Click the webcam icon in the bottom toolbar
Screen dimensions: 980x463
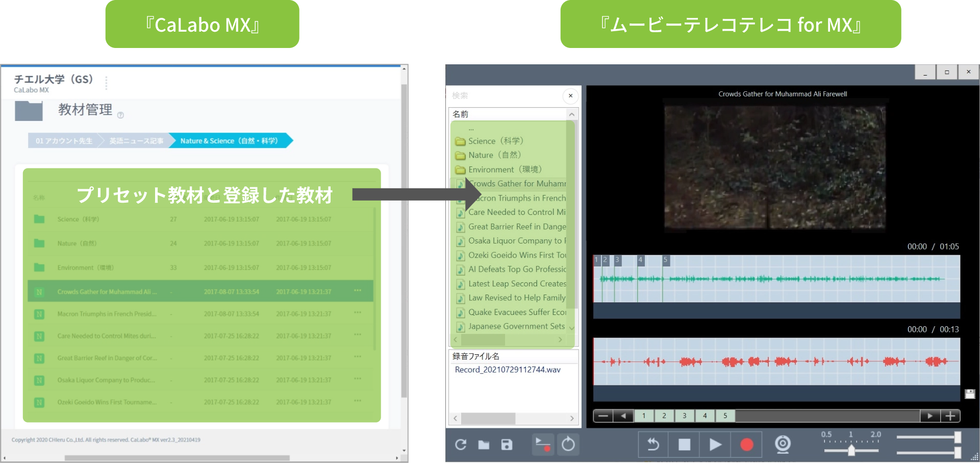coord(783,444)
